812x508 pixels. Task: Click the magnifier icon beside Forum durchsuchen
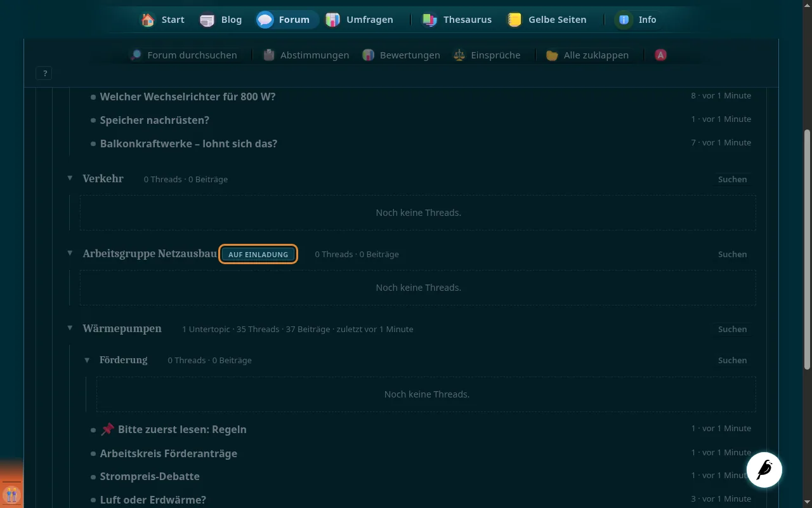point(136,55)
